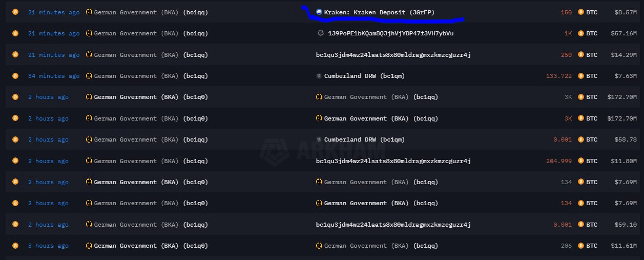
Task: Click the Bitcoin chain icon in the 34 minutes ago row
Action: pyautogui.click(x=15, y=76)
